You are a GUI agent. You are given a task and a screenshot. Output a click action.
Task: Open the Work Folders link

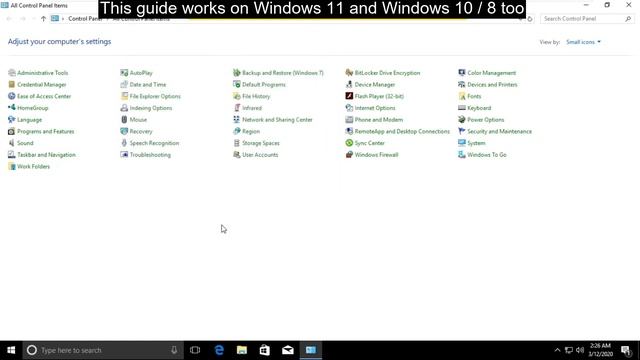pyautogui.click(x=33, y=167)
